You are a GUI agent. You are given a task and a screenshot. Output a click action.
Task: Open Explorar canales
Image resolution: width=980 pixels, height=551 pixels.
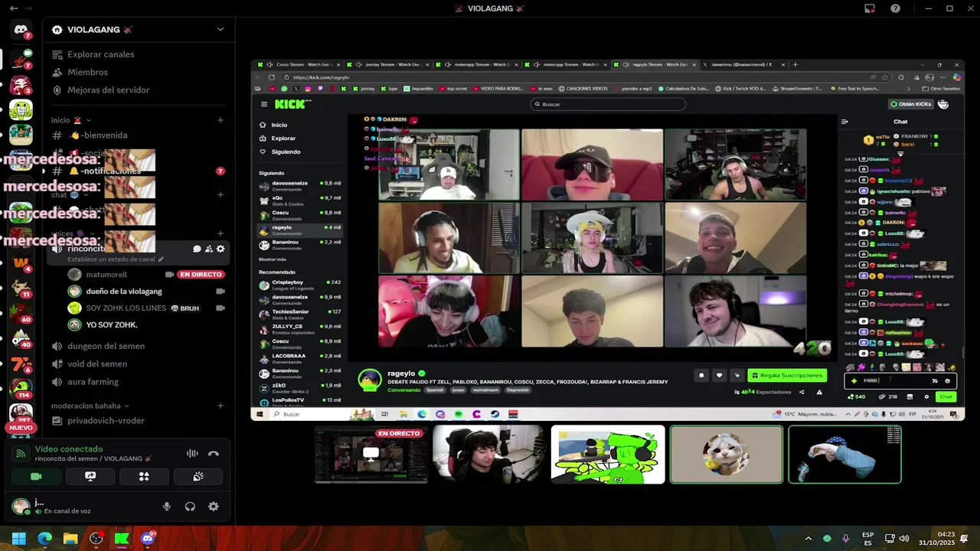(100, 54)
